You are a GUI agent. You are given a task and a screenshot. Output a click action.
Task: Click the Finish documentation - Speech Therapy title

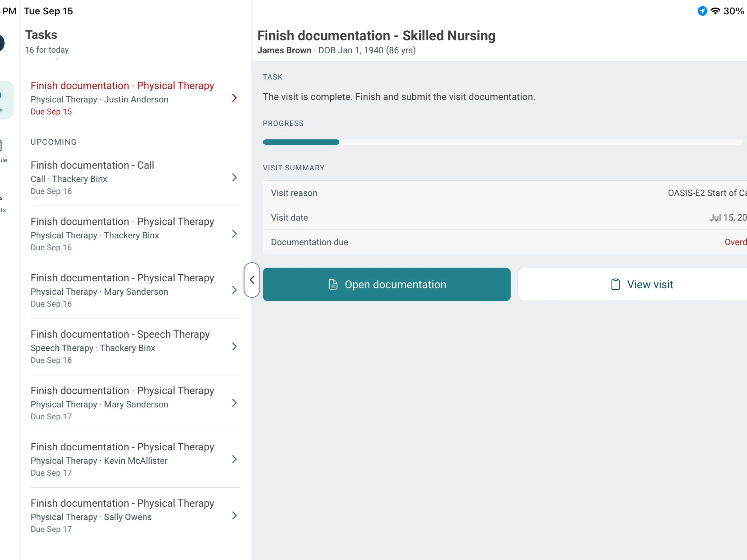(120, 334)
